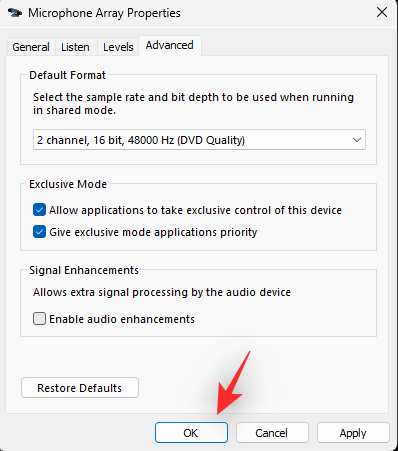Click the Allow applications exclusive control label
This screenshot has width=398, height=451.
pyautogui.click(x=195, y=210)
